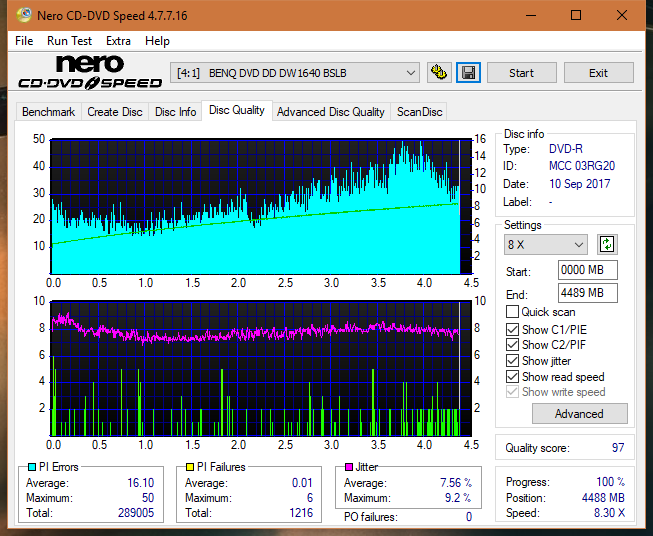Toggle Show read speed checkbox
Viewport: 653px width, 536px height.
coord(512,376)
